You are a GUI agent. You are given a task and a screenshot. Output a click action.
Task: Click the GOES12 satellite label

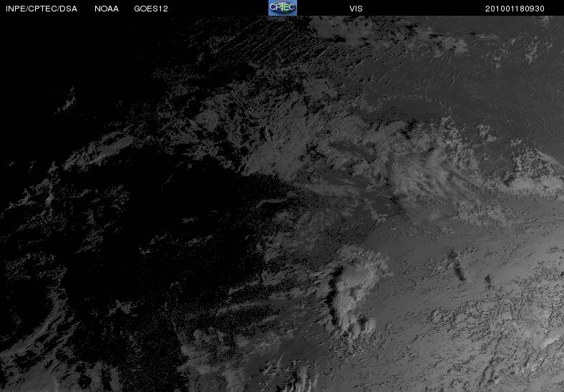pyautogui.click(x=151, y=9)
